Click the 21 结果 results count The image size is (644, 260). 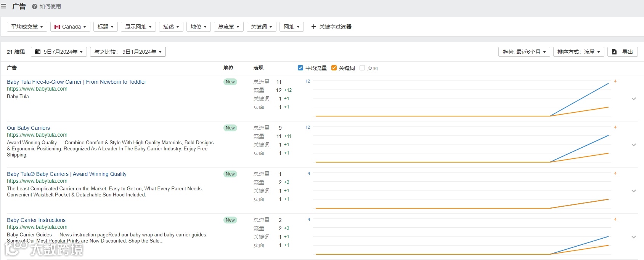click(16, 52)
